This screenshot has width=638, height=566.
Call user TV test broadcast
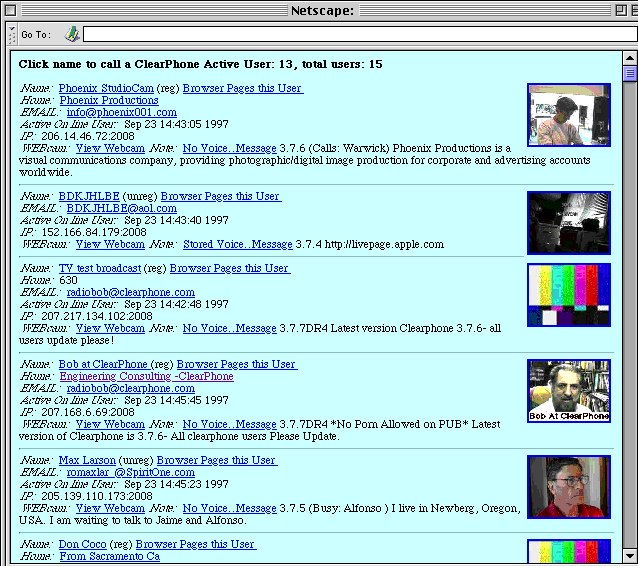pyautogui.click(x=100, y=268)
